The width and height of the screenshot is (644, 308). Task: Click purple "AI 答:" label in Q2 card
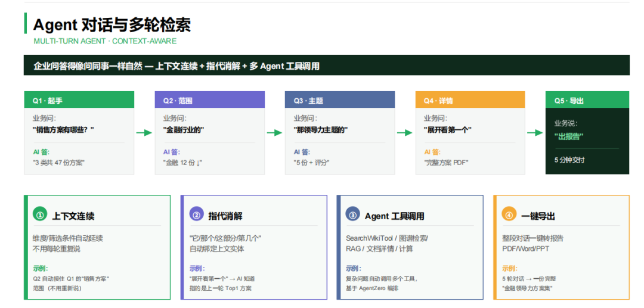click(x=171, y=152)
